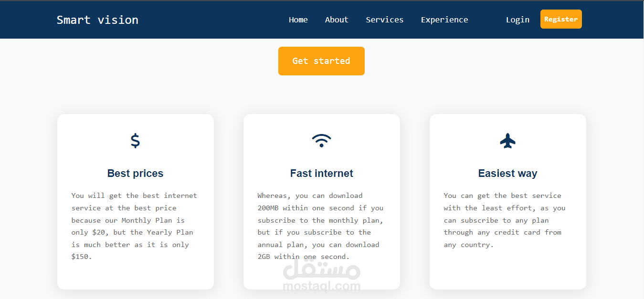Screen dimensions: 644x299
Task: Select the Fast internet heading
Action: [x=321, y=174]
